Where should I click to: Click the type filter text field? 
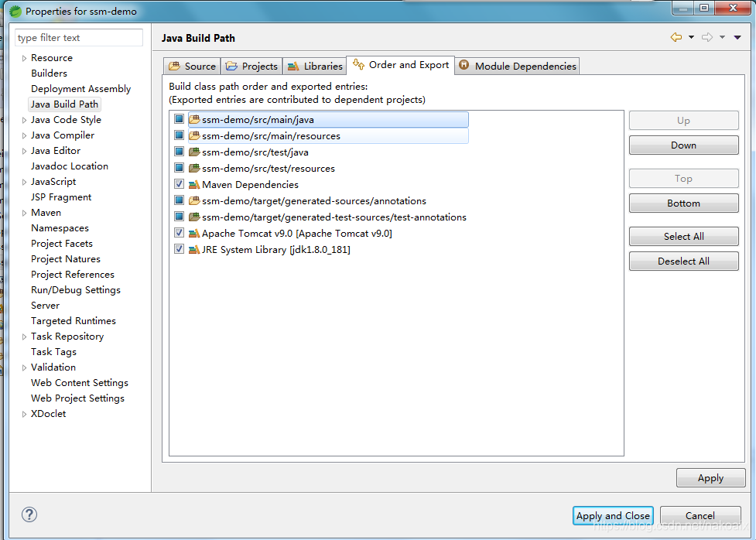[79, 38]
